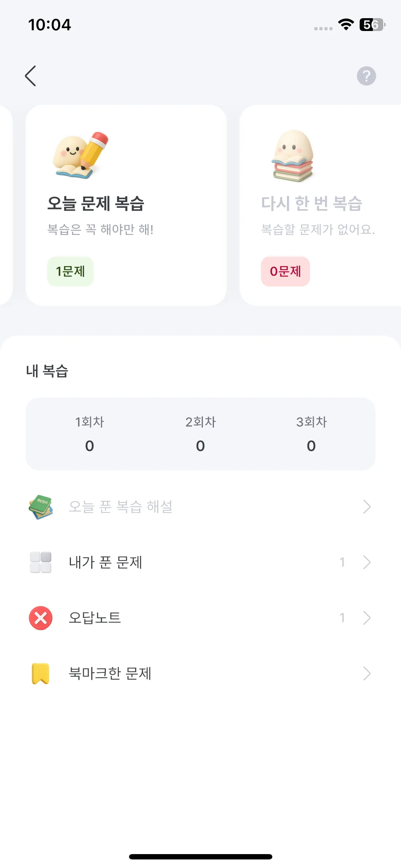Expand 북마크한 문제 chevron
Image resolution: width=401 pixels, height=868 pixels.
point(367,673)
